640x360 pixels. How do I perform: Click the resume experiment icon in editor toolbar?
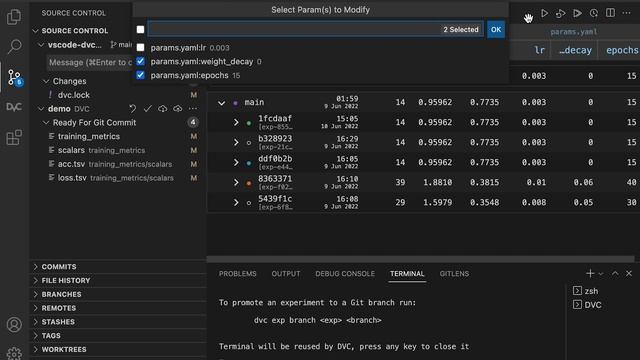click(560, 13)
